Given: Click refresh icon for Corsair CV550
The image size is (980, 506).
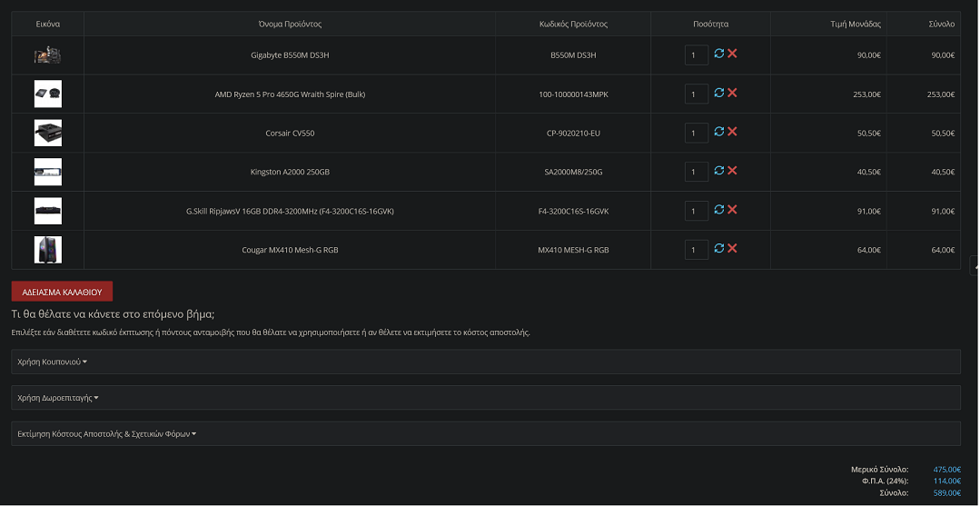Looking at the screenshot, I should pyautogui.click(x=718, y=132).
